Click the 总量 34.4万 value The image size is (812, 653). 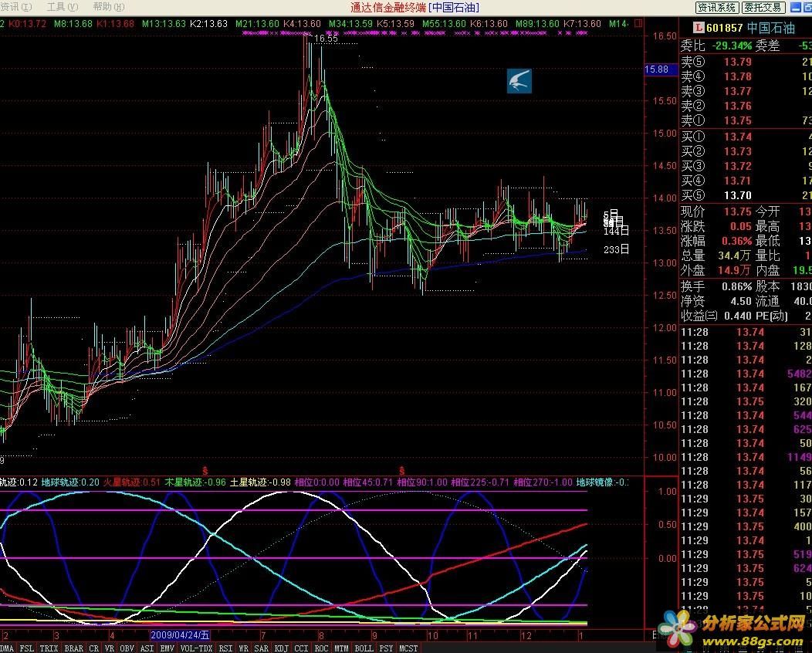(734, 255)
